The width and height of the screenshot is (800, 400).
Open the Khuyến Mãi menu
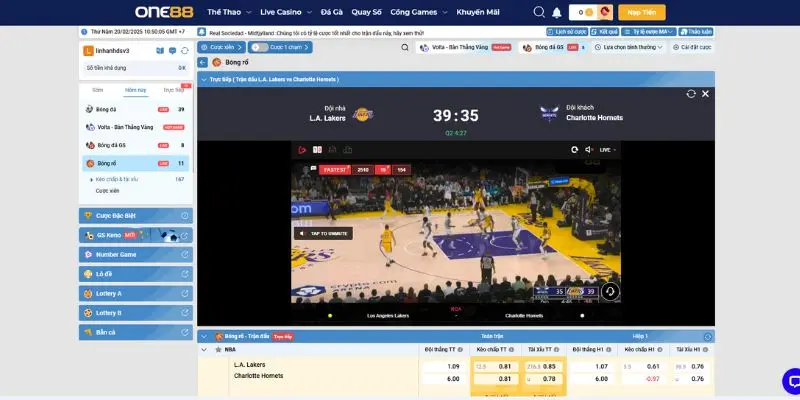pyautogui.click(x=478, y=12)
